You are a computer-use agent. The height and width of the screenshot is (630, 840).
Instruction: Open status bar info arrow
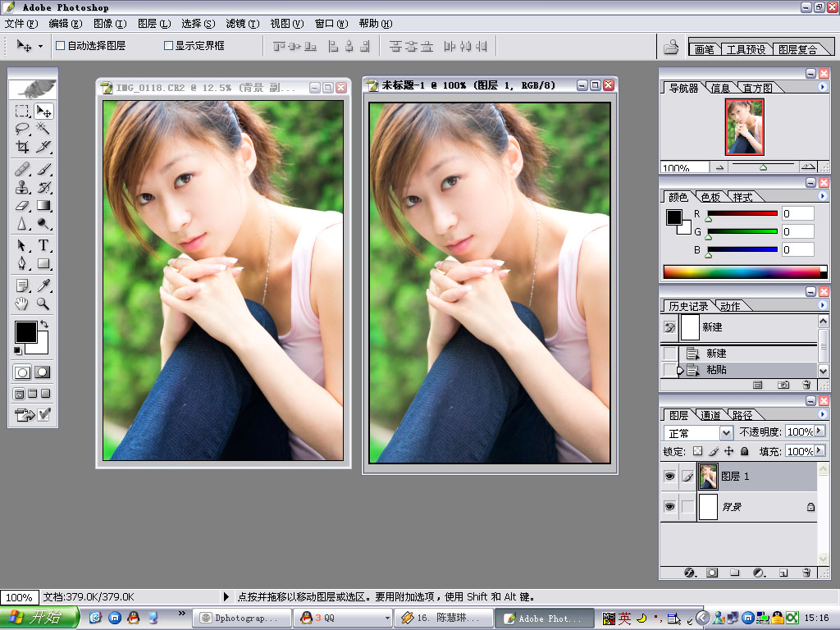226,596
